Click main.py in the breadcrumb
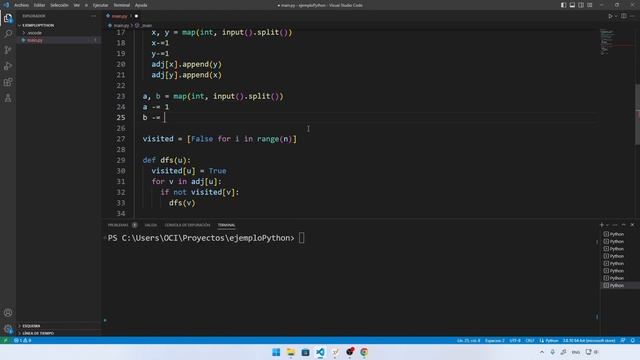This screenshot has height=360, width=640. pos(121,25)
